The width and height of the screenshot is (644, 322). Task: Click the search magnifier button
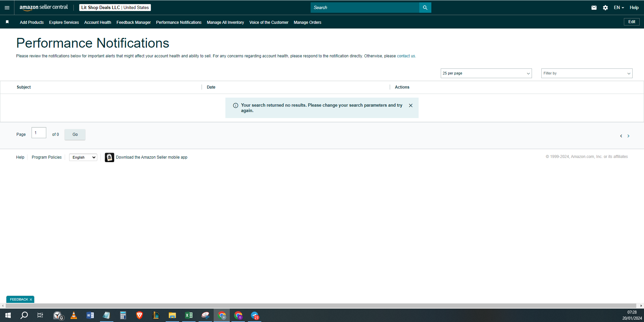(x=425, y=7)
